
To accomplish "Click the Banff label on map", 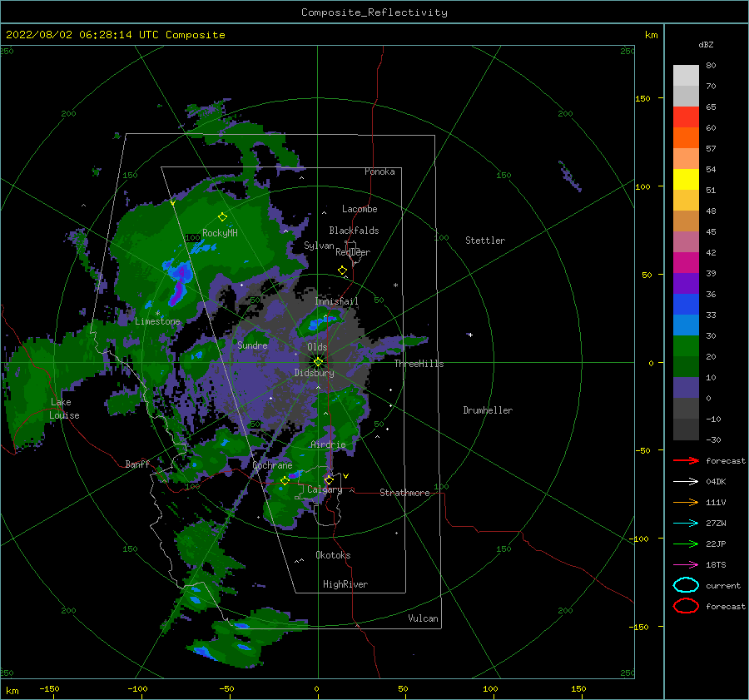I will point(137,464).
